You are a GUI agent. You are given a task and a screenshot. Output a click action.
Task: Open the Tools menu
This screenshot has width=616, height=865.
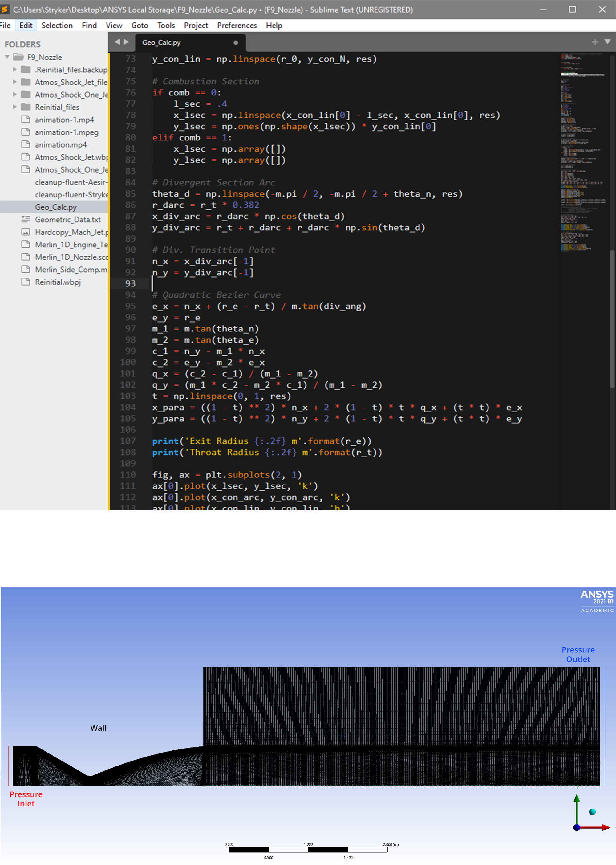[x=166, y=26]
